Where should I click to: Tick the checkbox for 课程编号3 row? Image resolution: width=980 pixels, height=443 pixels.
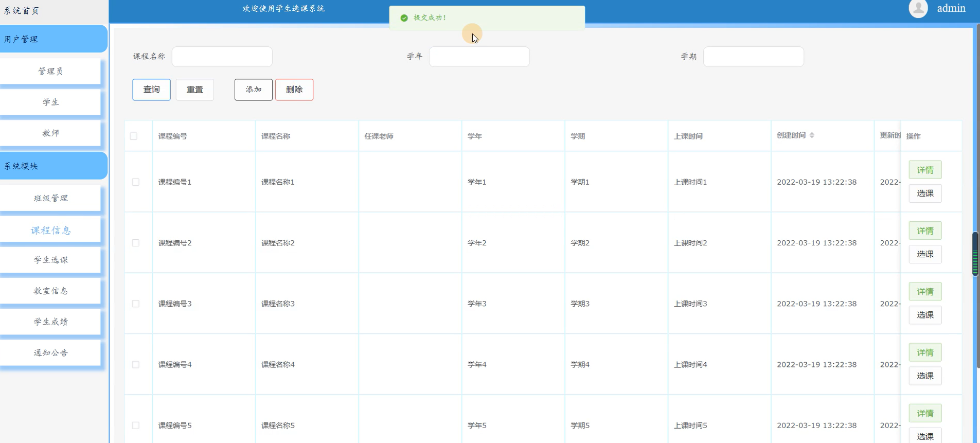coord(136,304)
